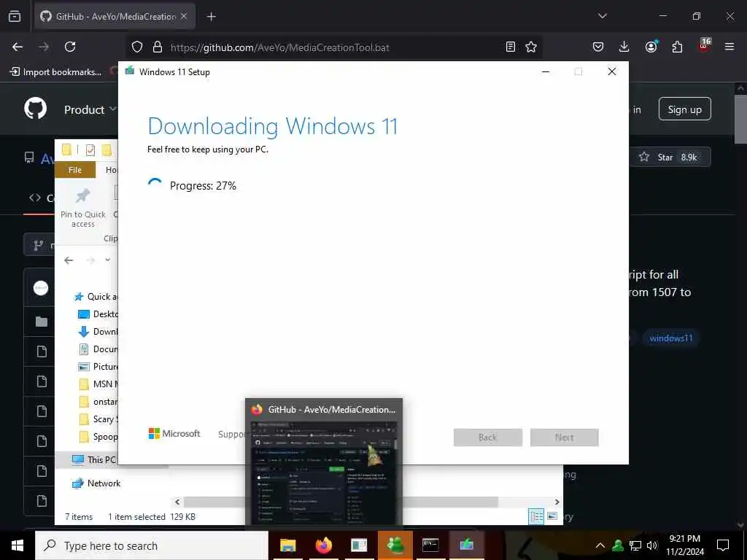The width and height of the screenshot is (747, 560).
Task: Click the Firefox taskbar preview thumbnail
Action: 324,472
